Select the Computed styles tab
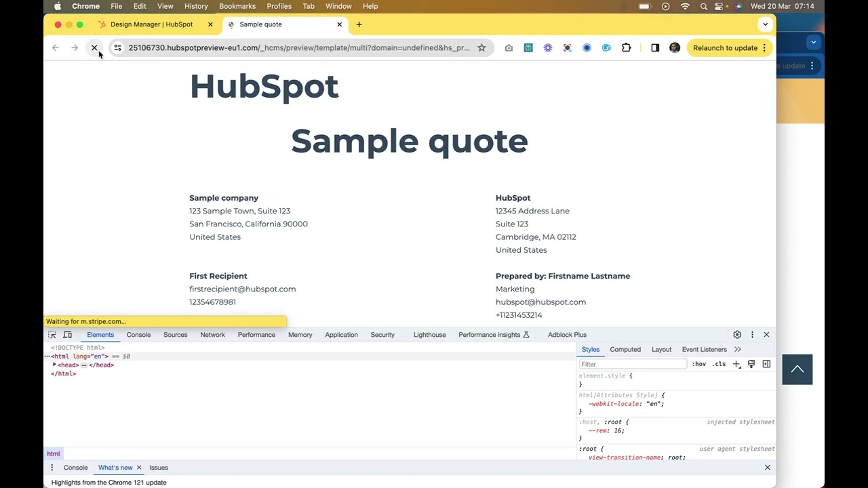868x488 pixels. coord(625,350)
